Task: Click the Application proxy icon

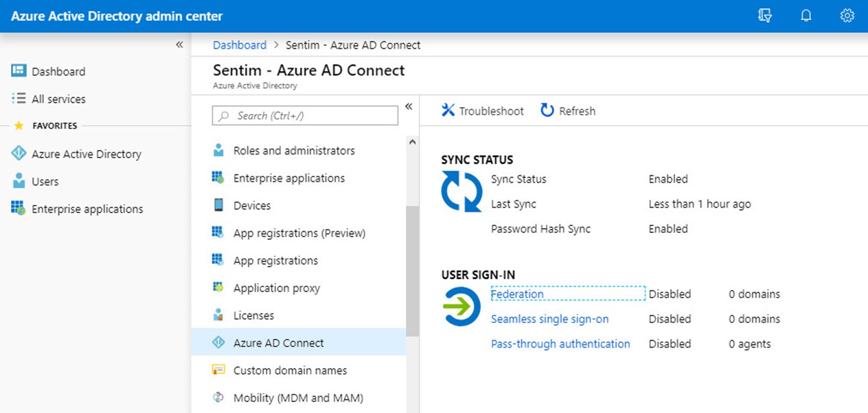Action: pos(218,287)
